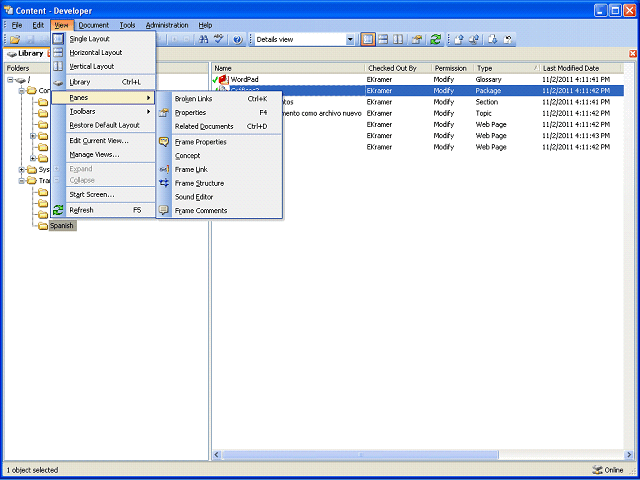
Task: Click the Topic cell in Type column
Action: click(484, 113)
